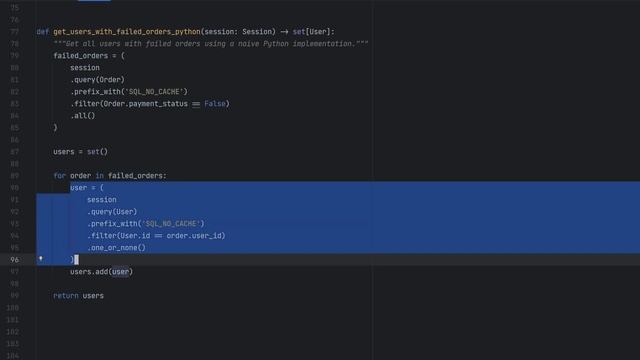Click the .query(Order) call
Image resolution: width=640 pixels, height=360 pixels.
(98, 80)
